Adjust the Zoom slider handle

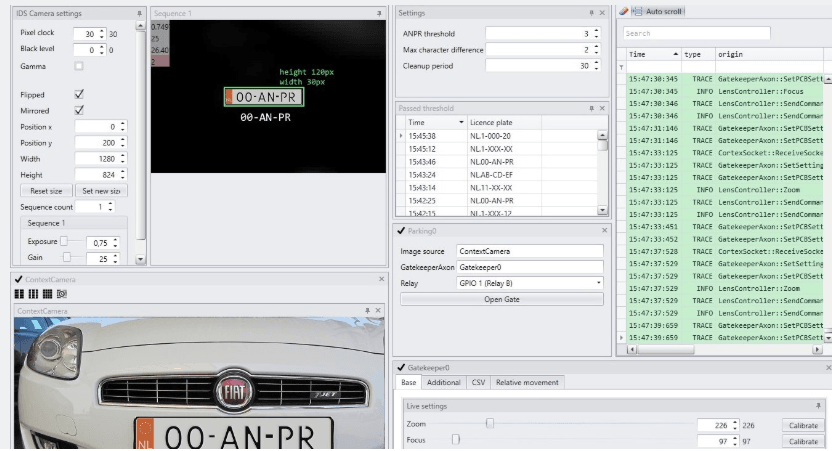point(489,424)
